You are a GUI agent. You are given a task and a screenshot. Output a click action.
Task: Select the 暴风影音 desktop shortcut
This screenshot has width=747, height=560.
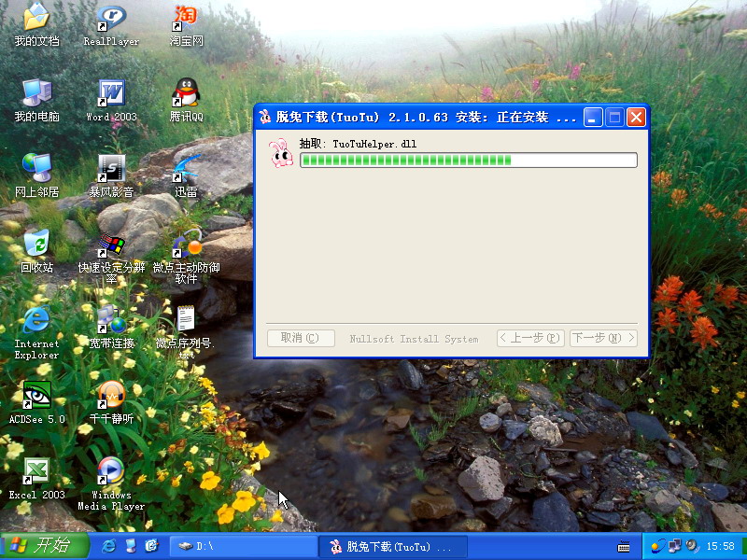coord(111,175)
